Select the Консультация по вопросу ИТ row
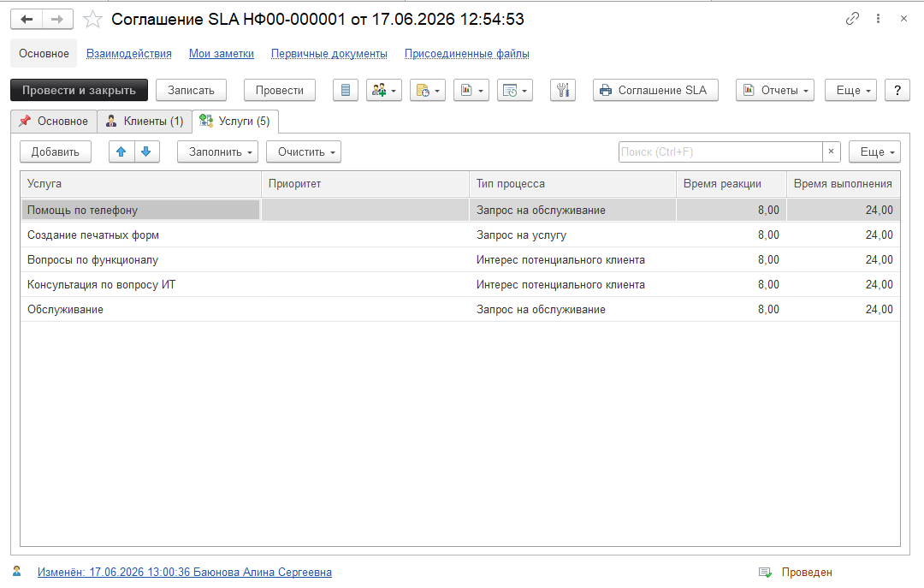The image size is (924, 588). (460, 284)
